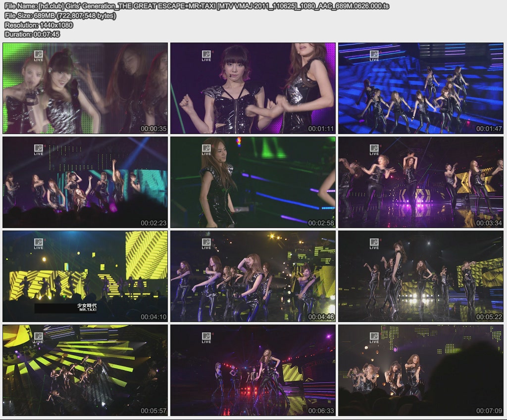
Task: Click the MTV LIVE logo in 00:06:33 frame
Action: click(206, 338)
